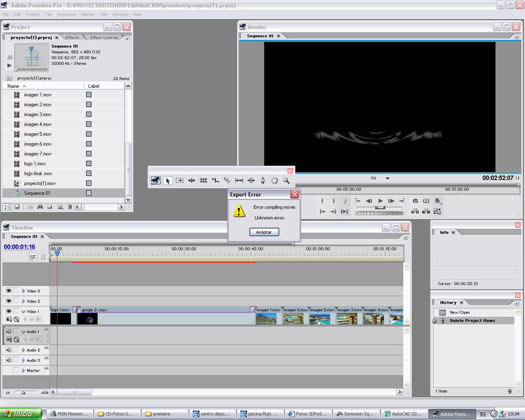This screenshot has height=420, width=525.
Task: Click the Loop button in Monitor
Action: click(415, 201)
